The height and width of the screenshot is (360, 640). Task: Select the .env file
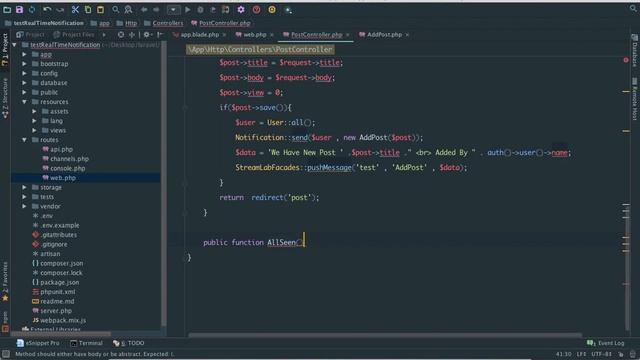click(47, 216)
